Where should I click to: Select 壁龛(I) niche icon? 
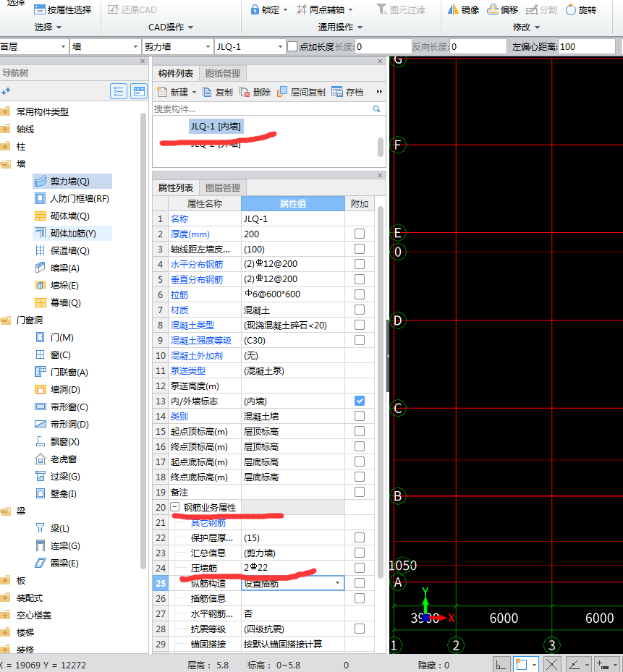tap(41, 494)
